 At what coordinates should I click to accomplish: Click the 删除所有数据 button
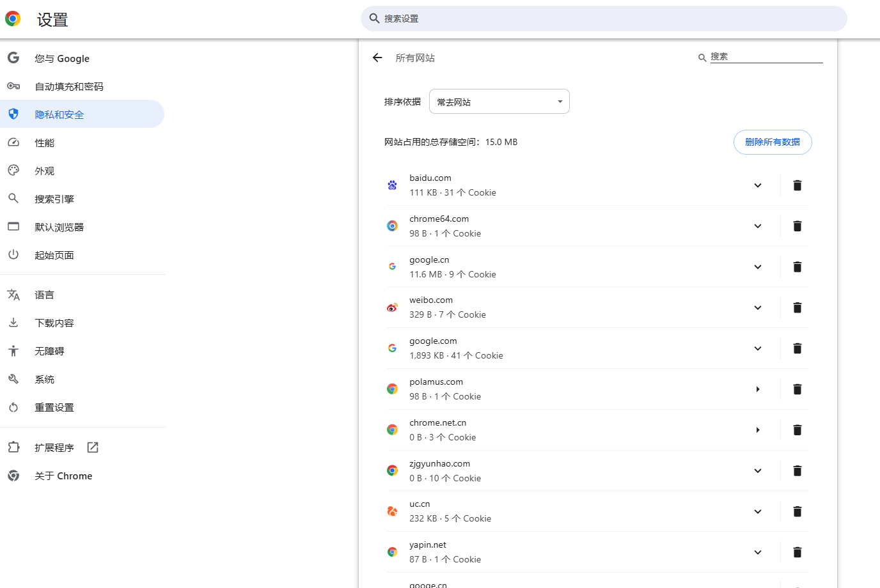(x=772, y=142)
